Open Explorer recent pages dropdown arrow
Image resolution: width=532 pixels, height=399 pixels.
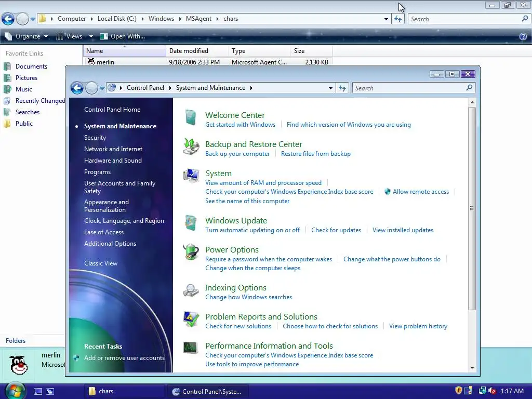tap(33, 19)
